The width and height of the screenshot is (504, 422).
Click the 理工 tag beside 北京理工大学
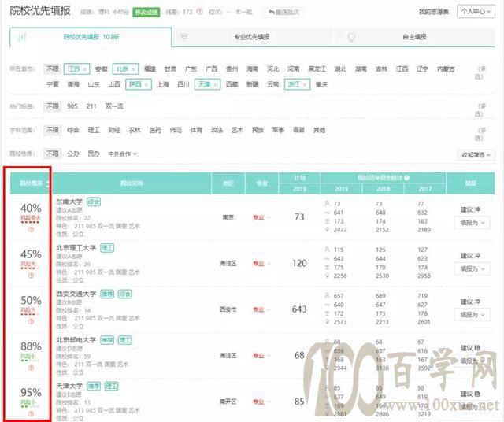coord(107,248)
